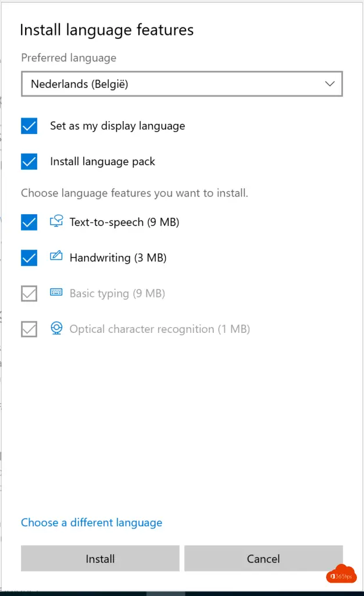The image size is (364, 596).
Task: Click the Basic typing keyboard icon
Action: 56,293
